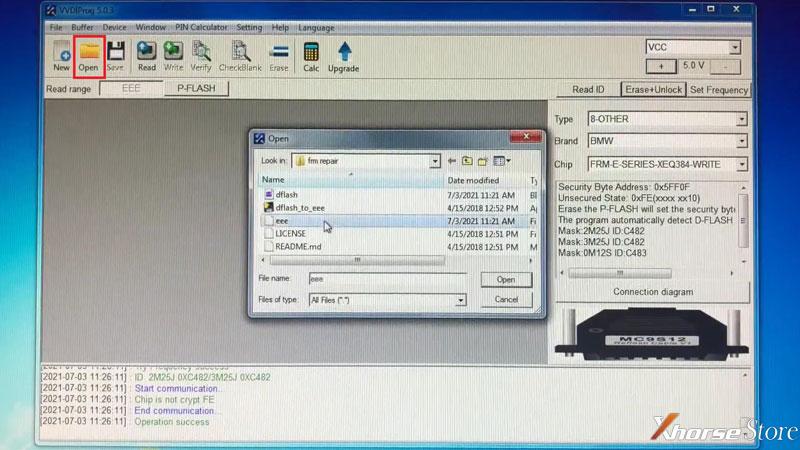Open the Help menu
The image size is (800, 450).
pos(280,28)
